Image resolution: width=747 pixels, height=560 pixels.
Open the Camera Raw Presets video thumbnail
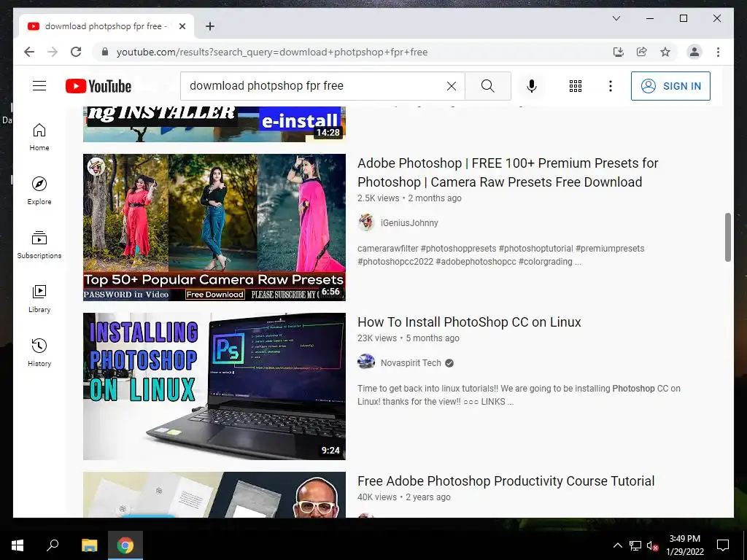tap(214, 227)
